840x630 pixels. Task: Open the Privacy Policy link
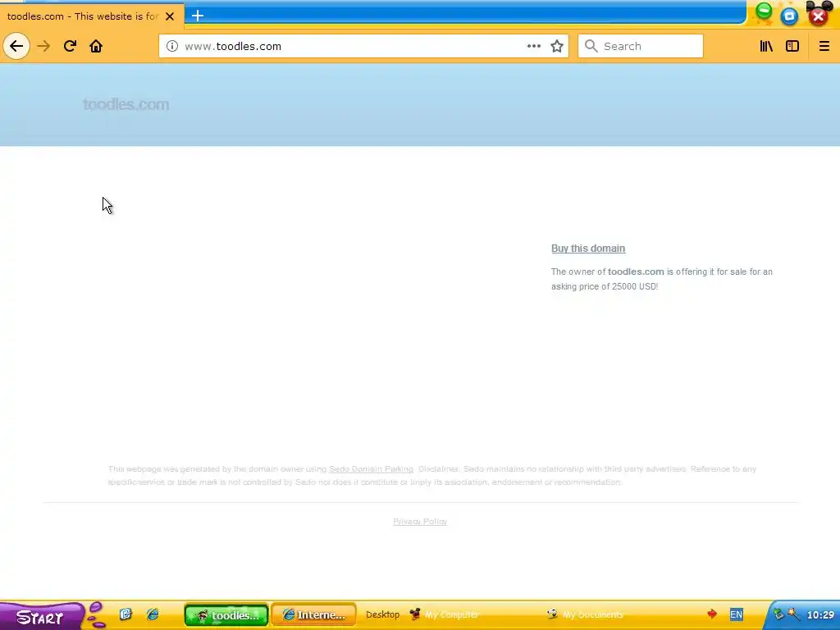(420, 522)
